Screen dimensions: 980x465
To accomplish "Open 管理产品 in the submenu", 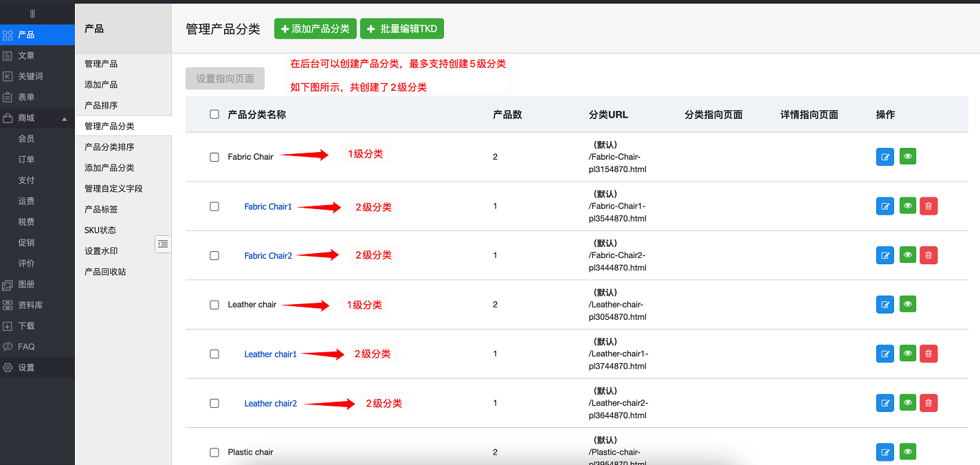I will click(x=103, y=63).
